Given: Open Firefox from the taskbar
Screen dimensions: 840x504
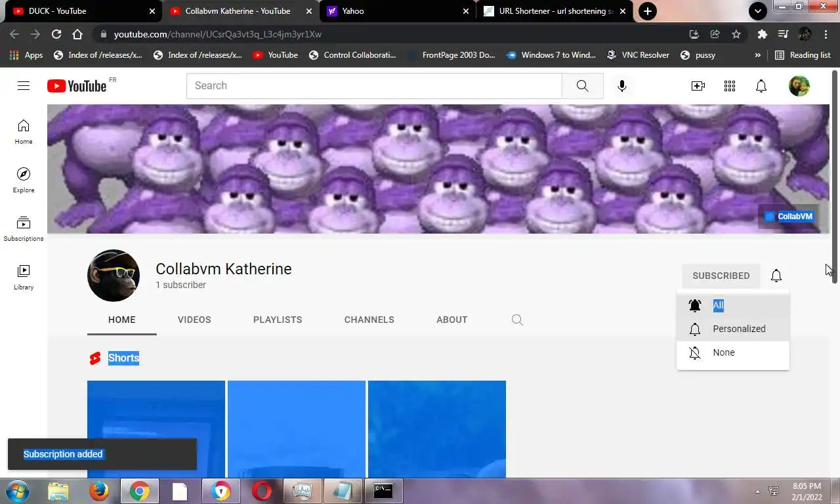Looking at the screenshot, I should pyautogui.click(x=99, y=491).
